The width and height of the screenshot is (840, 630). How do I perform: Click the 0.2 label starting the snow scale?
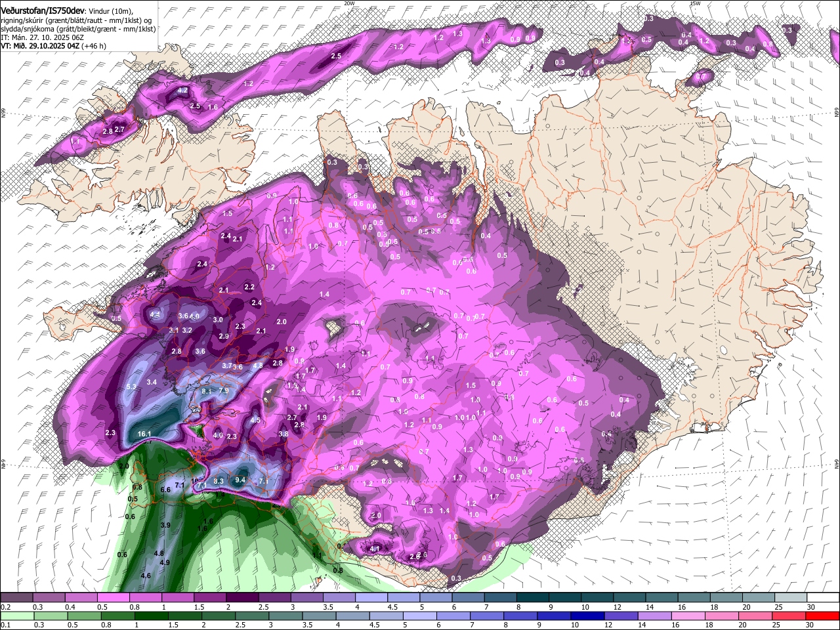[x=5, y=607]
